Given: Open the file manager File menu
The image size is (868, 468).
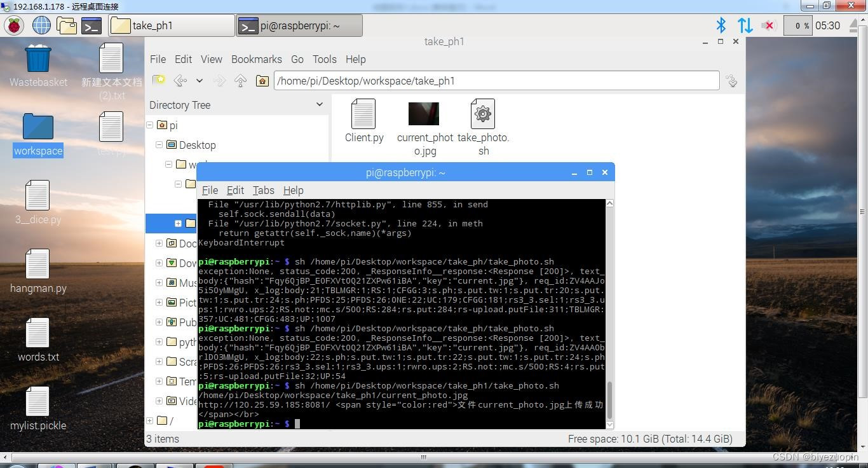Looking at the screenshot, I should (158, 59).
